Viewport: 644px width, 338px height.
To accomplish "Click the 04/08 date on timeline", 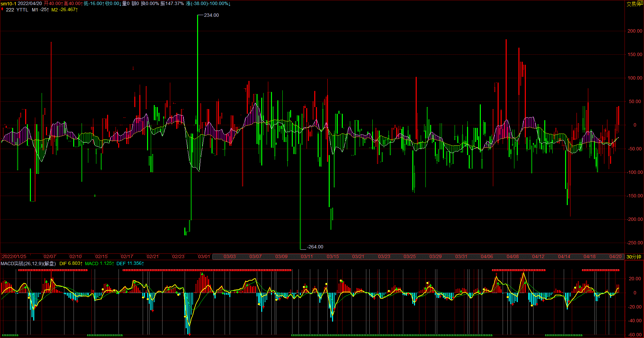I will coord(513,256).
